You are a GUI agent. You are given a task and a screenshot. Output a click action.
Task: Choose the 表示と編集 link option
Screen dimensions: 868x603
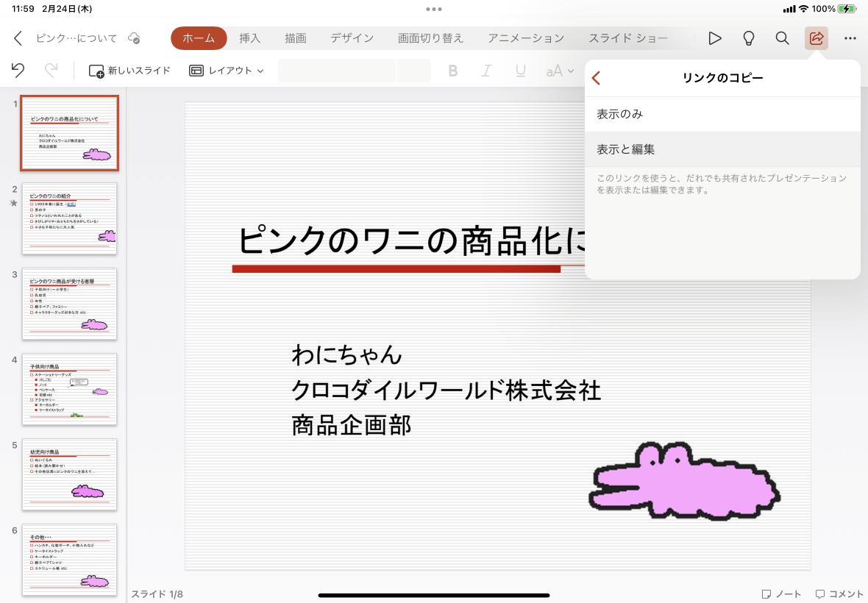(x=722, y=149)
